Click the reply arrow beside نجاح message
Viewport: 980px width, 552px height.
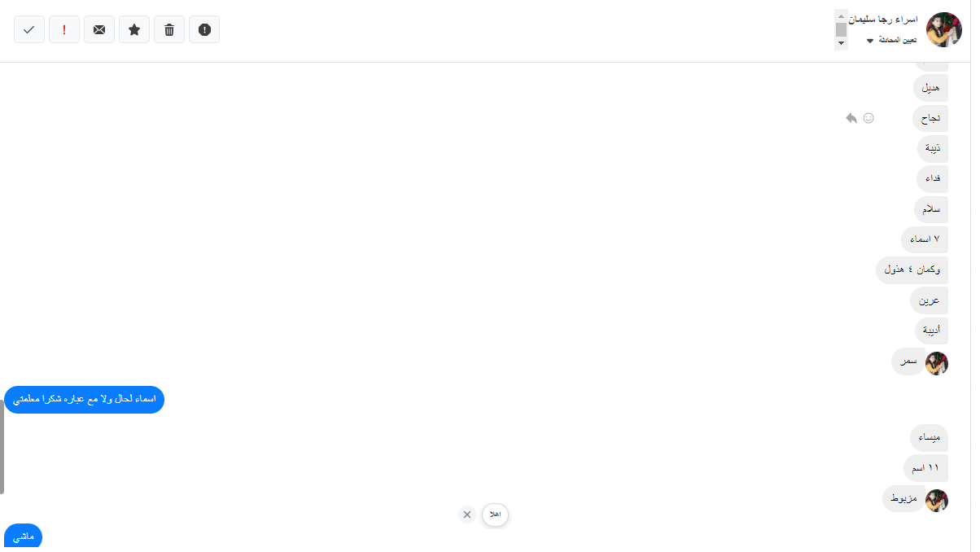tap(851, 118)
